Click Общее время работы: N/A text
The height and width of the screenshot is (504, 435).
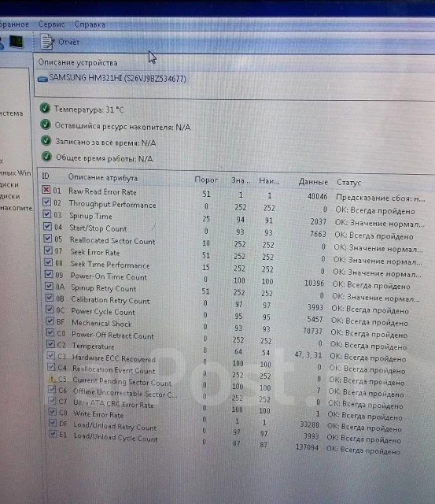[x=105, y=158]
